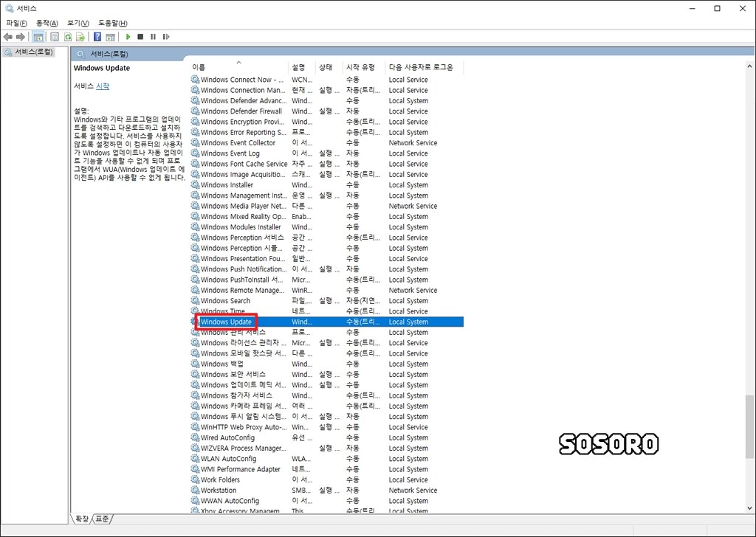Open the 도움말(H) menu

click(x=113, y=23)
